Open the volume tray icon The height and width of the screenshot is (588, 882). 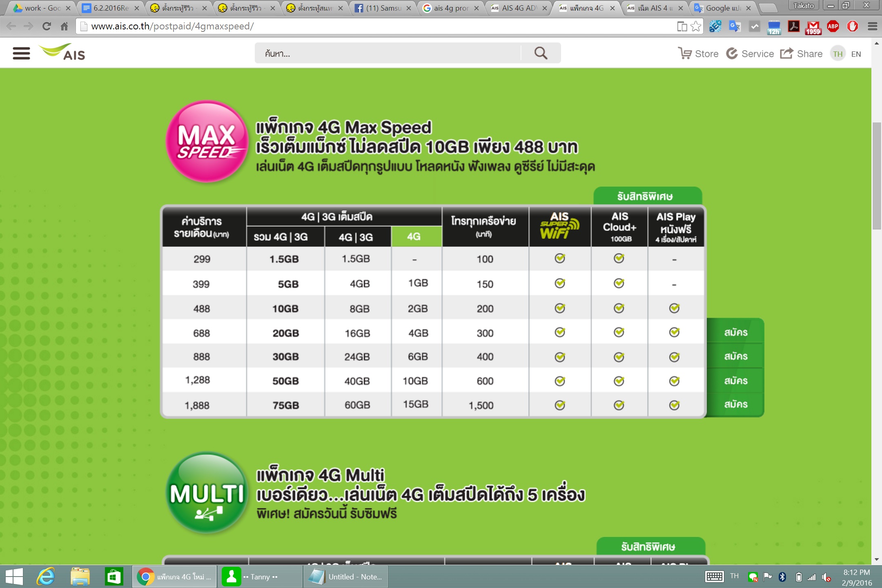pos(826,577)
